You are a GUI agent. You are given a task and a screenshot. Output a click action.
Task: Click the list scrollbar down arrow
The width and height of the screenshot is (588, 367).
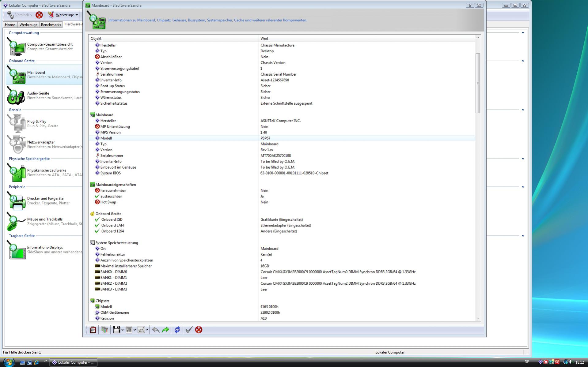[x=478, y=318]
